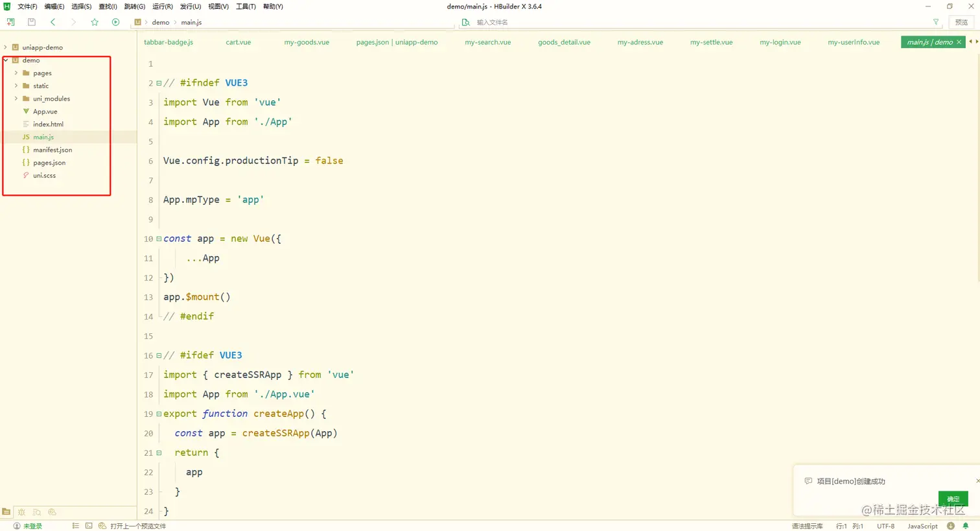The image size is (980, 531).
Task: Click the project icon in the breadcrumb
Action: [137, 22]
